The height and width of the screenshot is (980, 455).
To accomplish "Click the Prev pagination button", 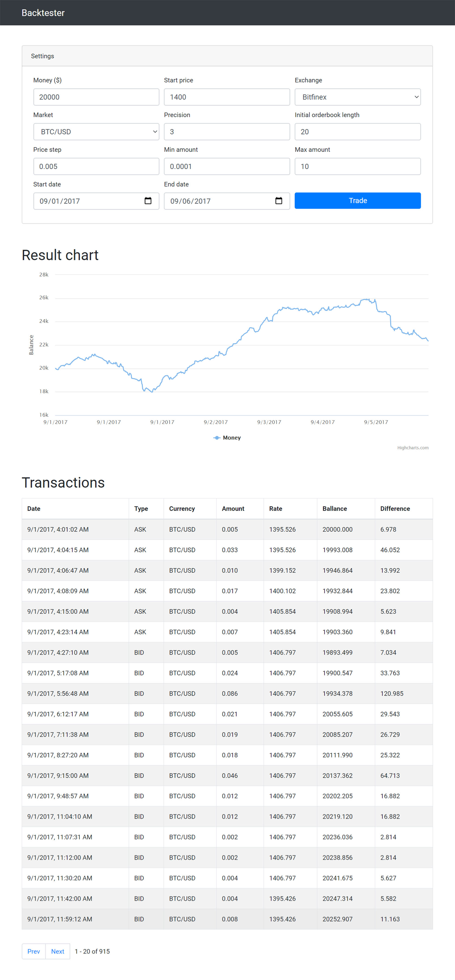I will coord(34,951).
